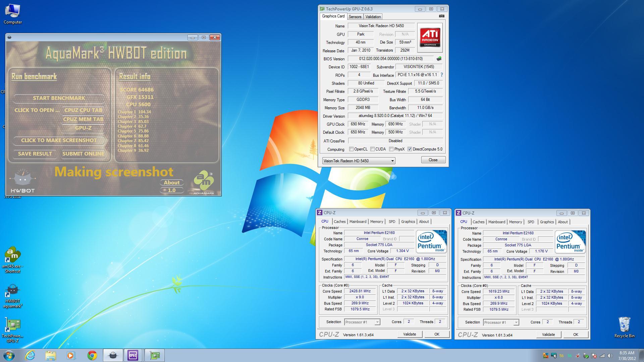
Task: Click the Bus Interface question mark
Action: 441,75
